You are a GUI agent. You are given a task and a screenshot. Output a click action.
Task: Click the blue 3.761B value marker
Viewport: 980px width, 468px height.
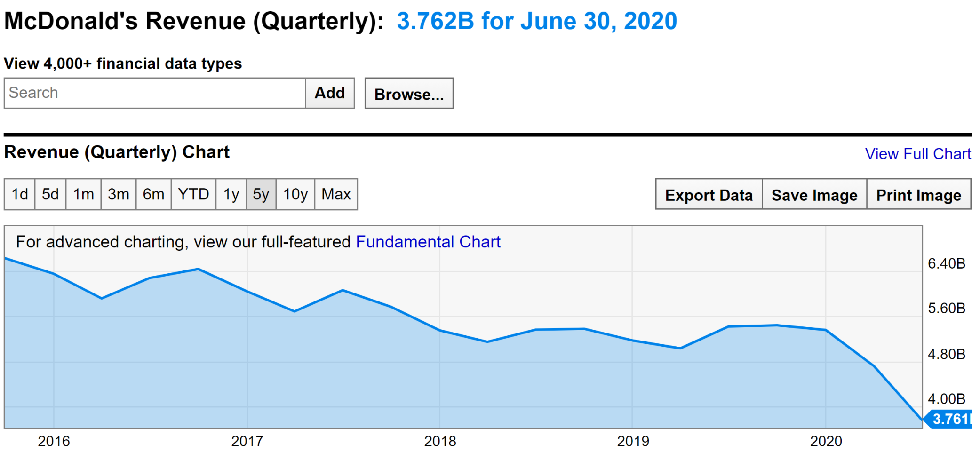(949, 419)
